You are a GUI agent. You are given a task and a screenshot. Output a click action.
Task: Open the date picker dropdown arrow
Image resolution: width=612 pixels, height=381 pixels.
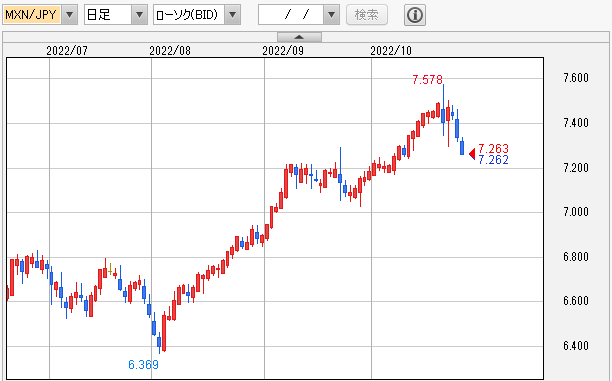[331, 15]
